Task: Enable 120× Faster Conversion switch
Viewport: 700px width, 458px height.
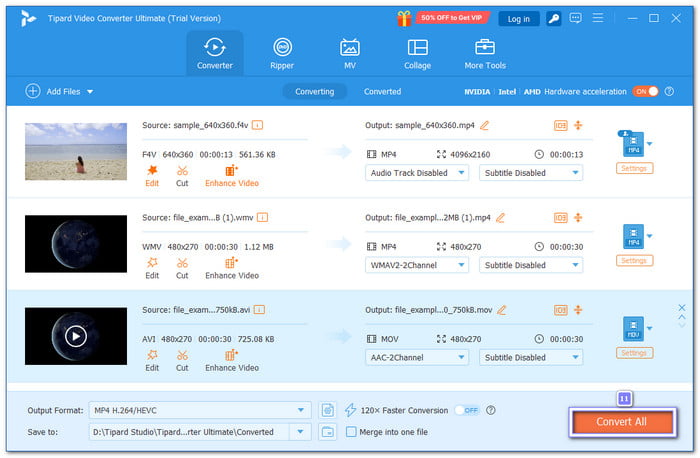Action: pyautogui.click(x=465, y=410)
